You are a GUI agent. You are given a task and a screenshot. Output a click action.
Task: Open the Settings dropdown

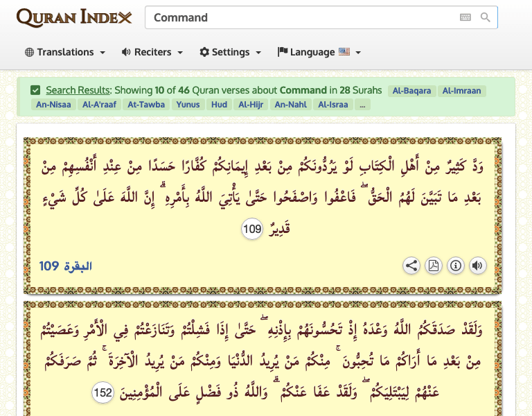[x=231, y=52]
